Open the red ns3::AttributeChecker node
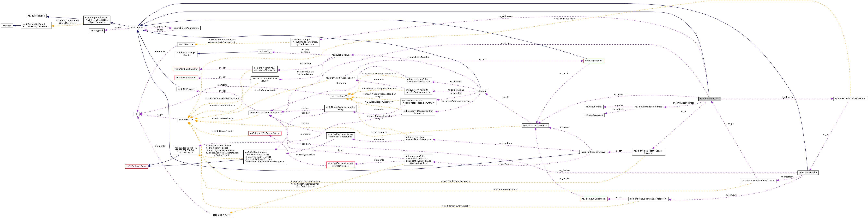The width and height of the screenshot is (868, 218). (x=186, y=69)
